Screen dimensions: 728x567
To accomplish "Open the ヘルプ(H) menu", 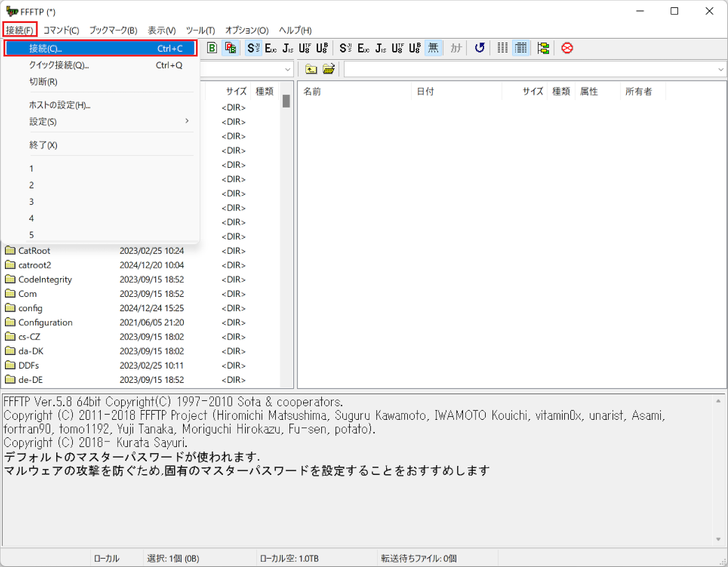I will click(295, 30).
